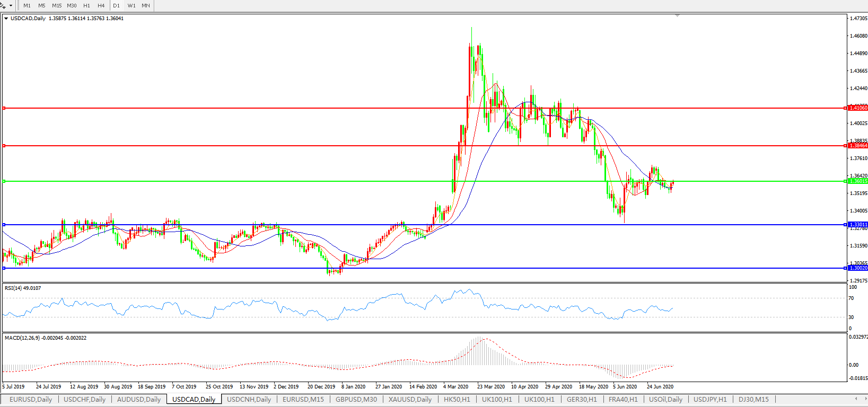Switch to the H4 timeframe
The height and width of the screenshot is (407, 868).
tap(101, 6)
